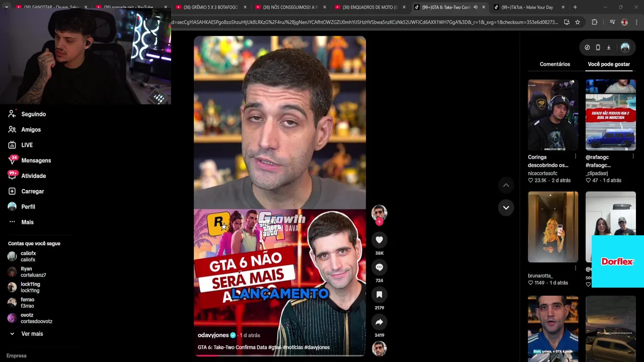Image resolution: width=644 pixels, height=362 pixels.
Task: Switch to the Comentários tab
Action: (x=555, y=64)
